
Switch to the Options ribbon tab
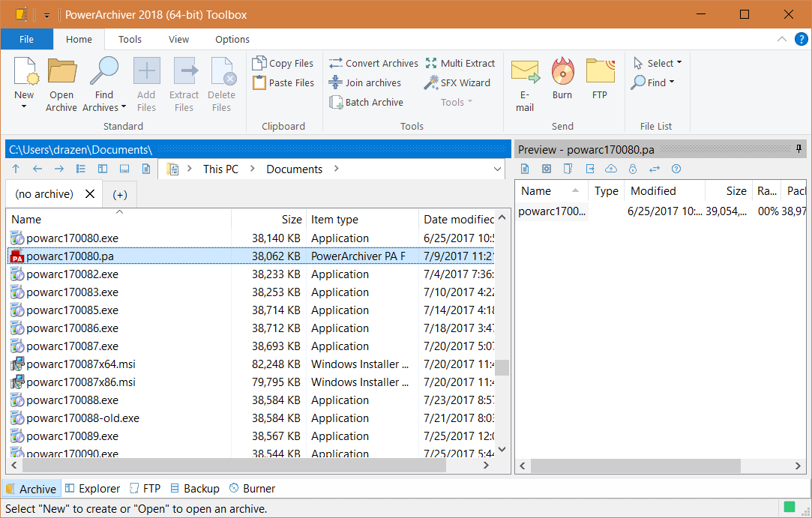tap(232, 40)
